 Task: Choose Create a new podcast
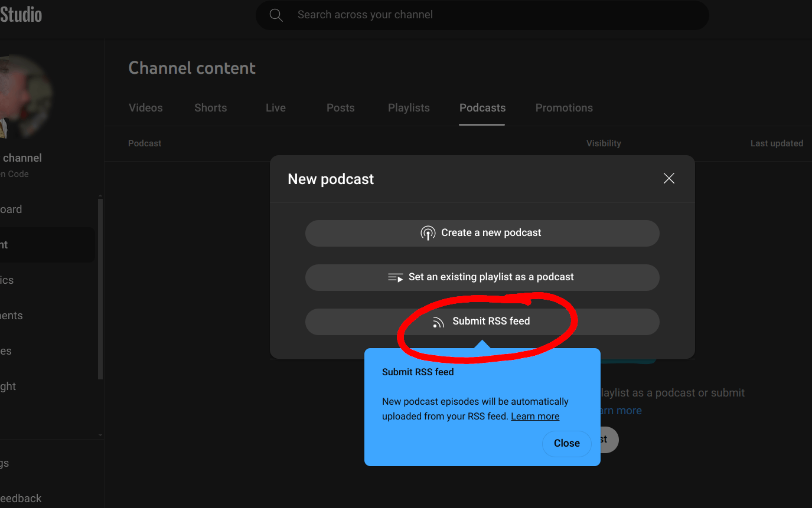tap(482, 233)
